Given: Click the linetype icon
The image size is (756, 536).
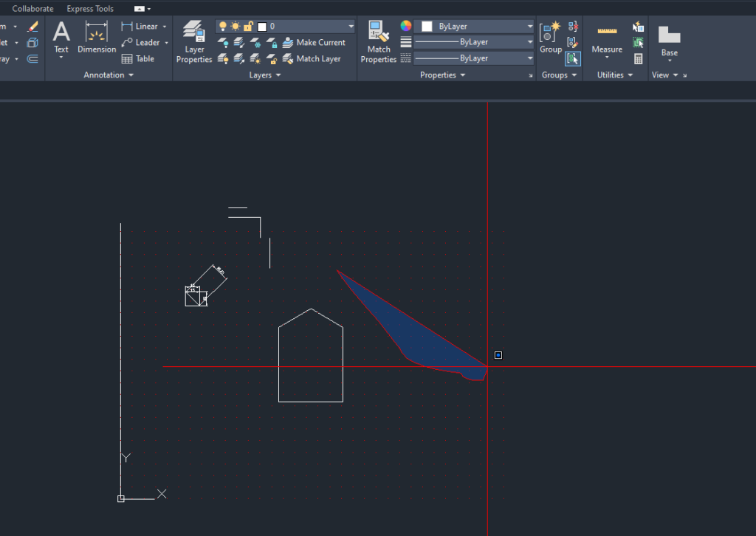Looking at the screenshot, I should (406, 58).
